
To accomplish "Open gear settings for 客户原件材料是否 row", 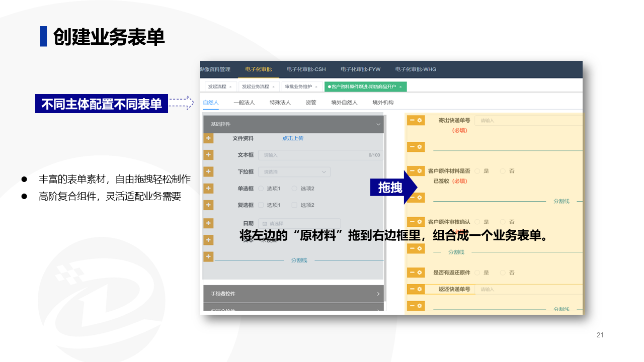I will (x=420, y=171).
